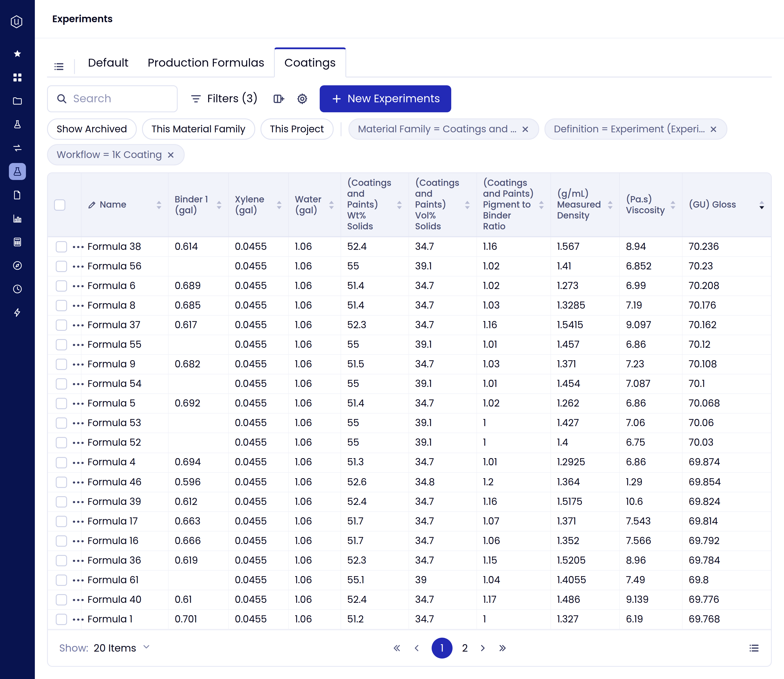Click the This Project filter chip
Screen dimensions: 784x679
[x=297, y=129]
